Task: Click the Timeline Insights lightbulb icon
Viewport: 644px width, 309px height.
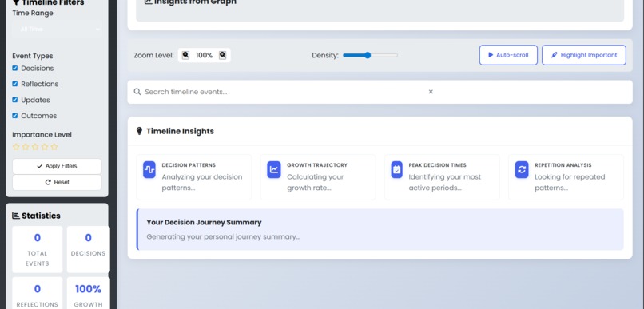Action: point(139,131)
